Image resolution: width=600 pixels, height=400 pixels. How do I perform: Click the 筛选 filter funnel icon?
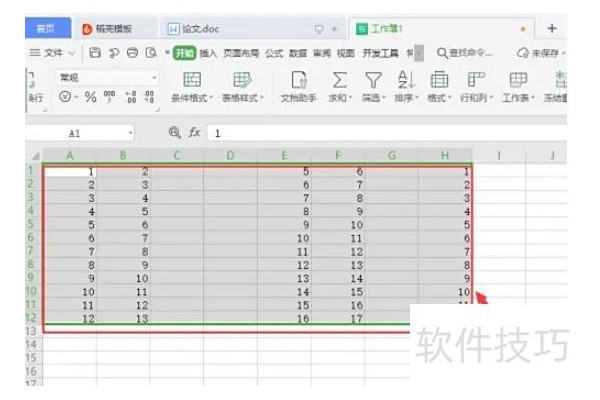point(373,80)
